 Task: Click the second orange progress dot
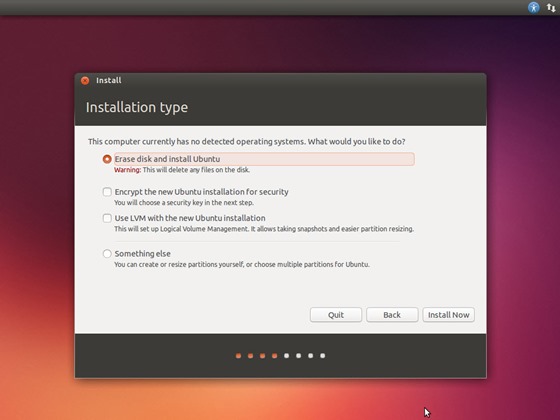(x=250, y=356)
